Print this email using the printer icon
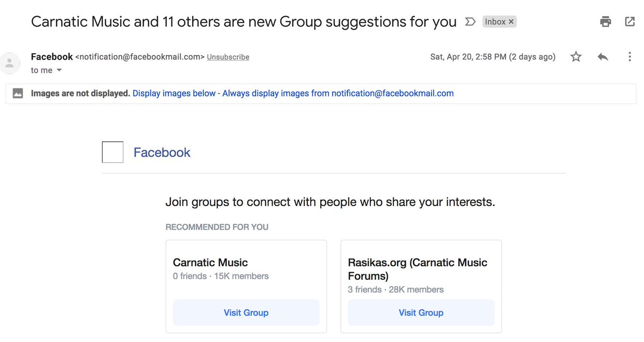The width and height of the screenshot is (644, 342). [x=606, y=22]
